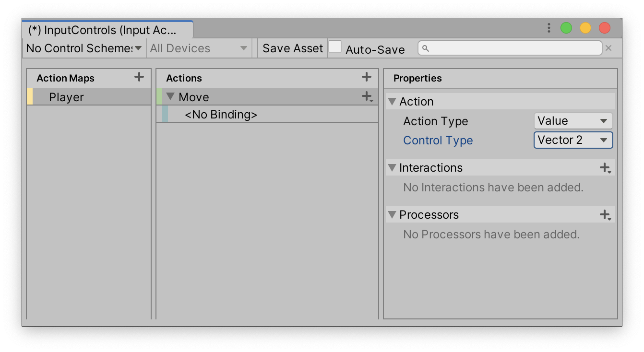Enable the Auto-Save checkbox
Screen dimensions: 644x352
335,47
